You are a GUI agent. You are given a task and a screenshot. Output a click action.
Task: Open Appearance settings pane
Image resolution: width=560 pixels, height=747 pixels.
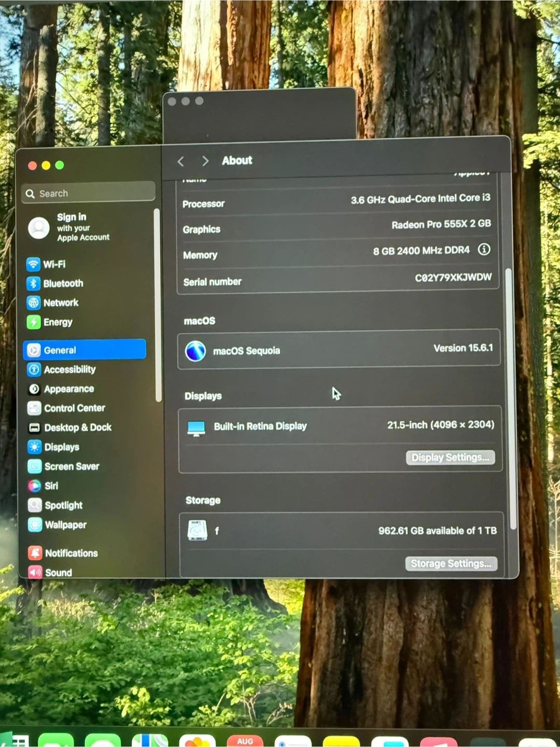click(68, 389)
